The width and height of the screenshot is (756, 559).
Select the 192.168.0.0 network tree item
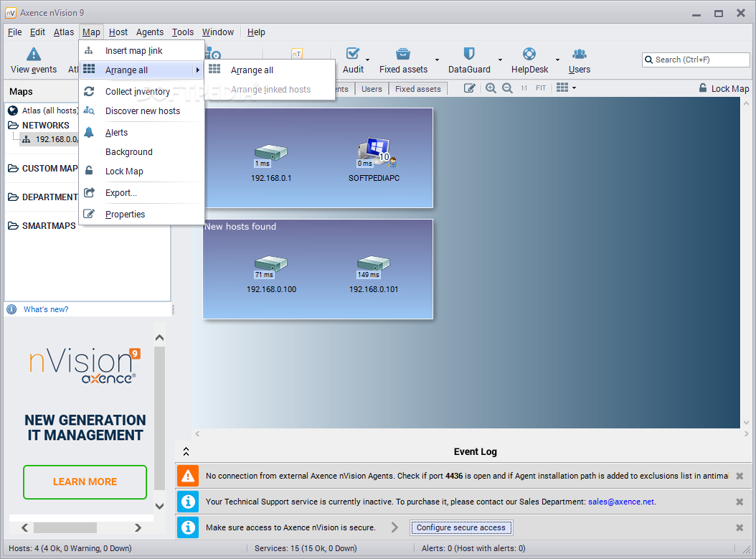pos(50,139)
